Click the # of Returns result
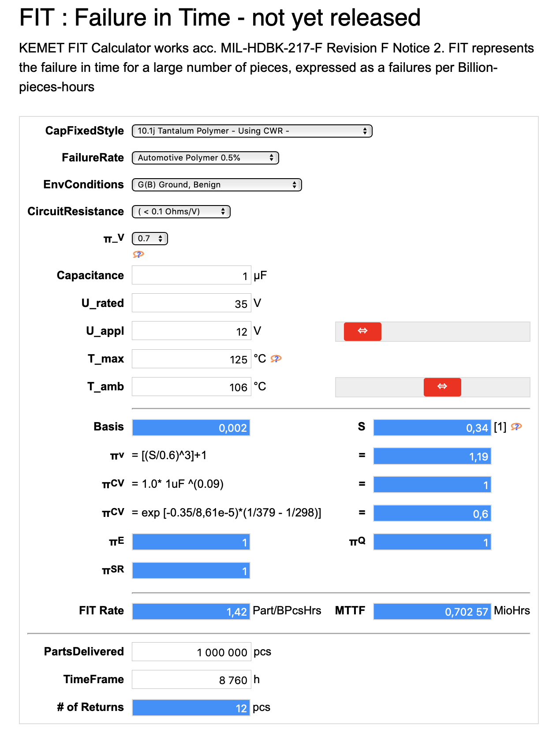The image size is (560, 748). click(191, 708)
